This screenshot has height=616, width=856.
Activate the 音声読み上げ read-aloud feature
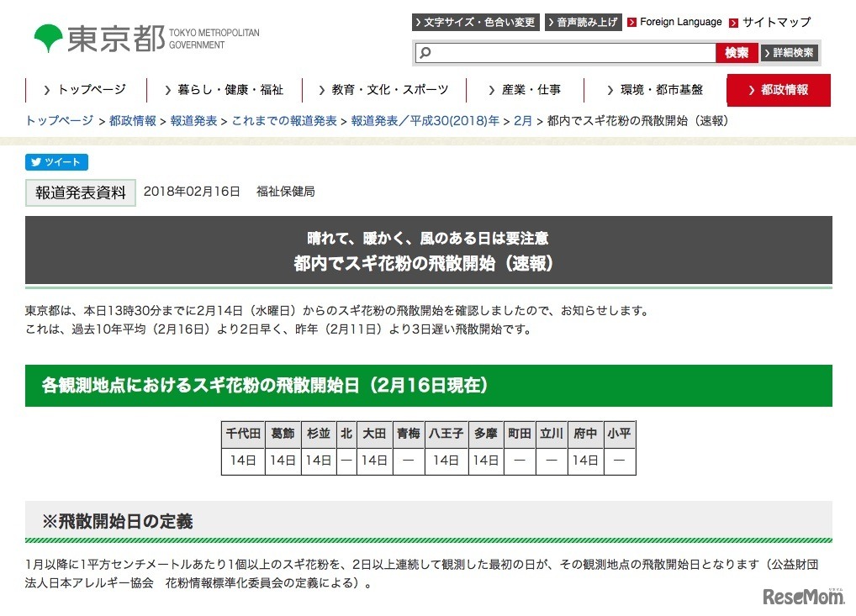pyautogui.click(x=584, y=22)
